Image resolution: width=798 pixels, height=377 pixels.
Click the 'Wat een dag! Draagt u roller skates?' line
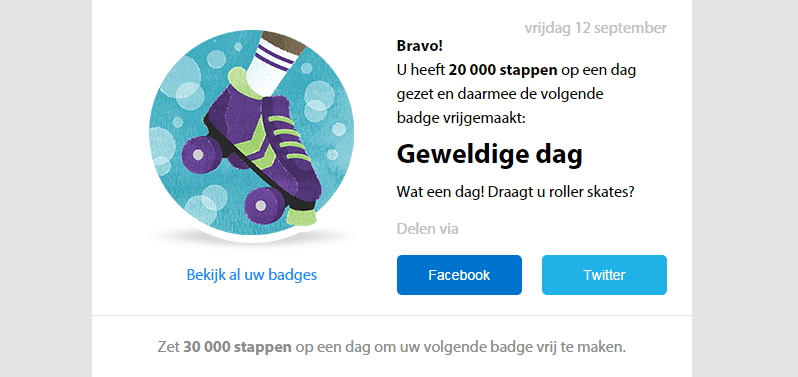515,193
